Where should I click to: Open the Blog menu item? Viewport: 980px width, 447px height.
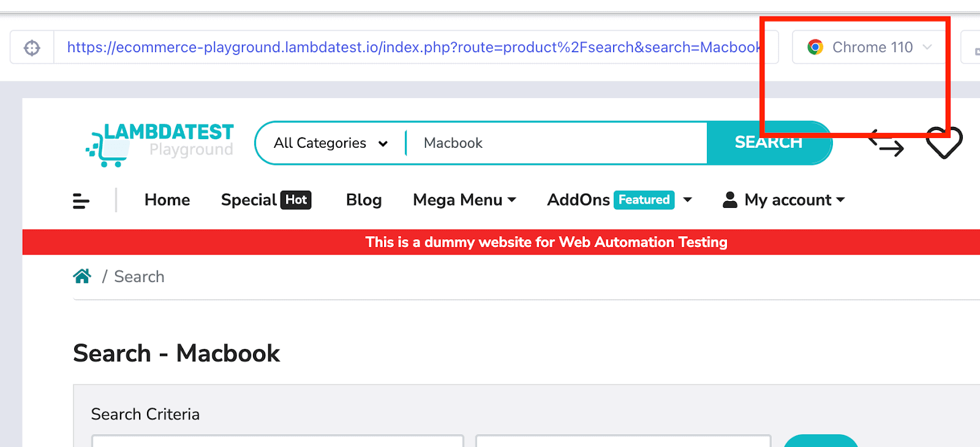point(364,200)
